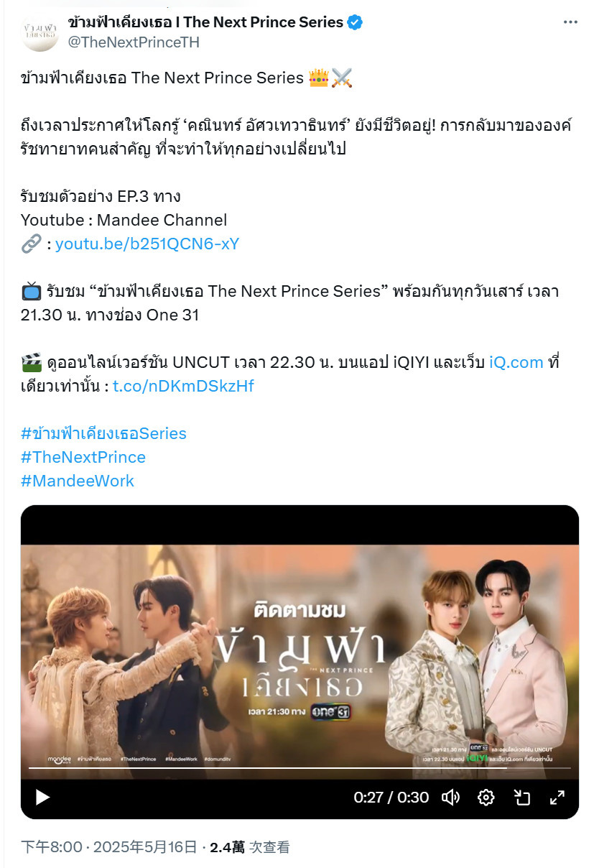594x868 pixels.
Task: Open hashtag #ข้ามฟ้าเคียงเธอSeries
Action: click(x=103, y=433)
